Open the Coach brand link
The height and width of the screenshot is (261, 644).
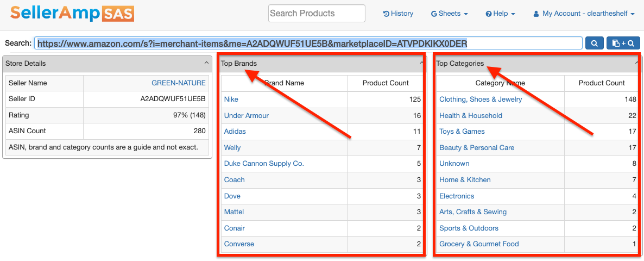(x=235, y=179)
